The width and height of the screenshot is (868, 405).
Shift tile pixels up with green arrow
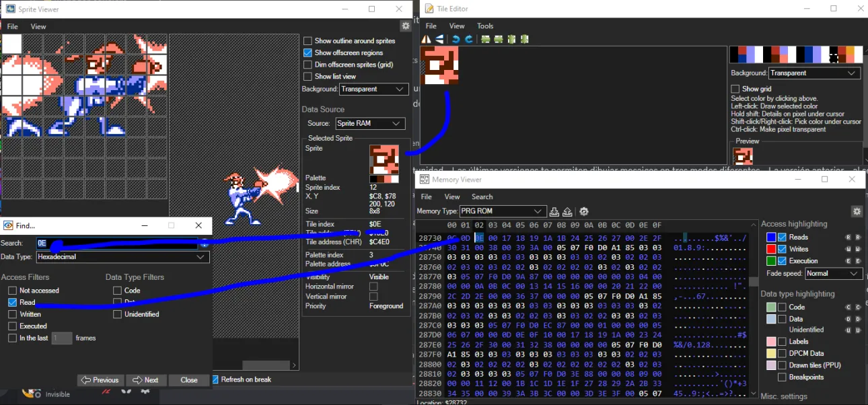point(511,39)
